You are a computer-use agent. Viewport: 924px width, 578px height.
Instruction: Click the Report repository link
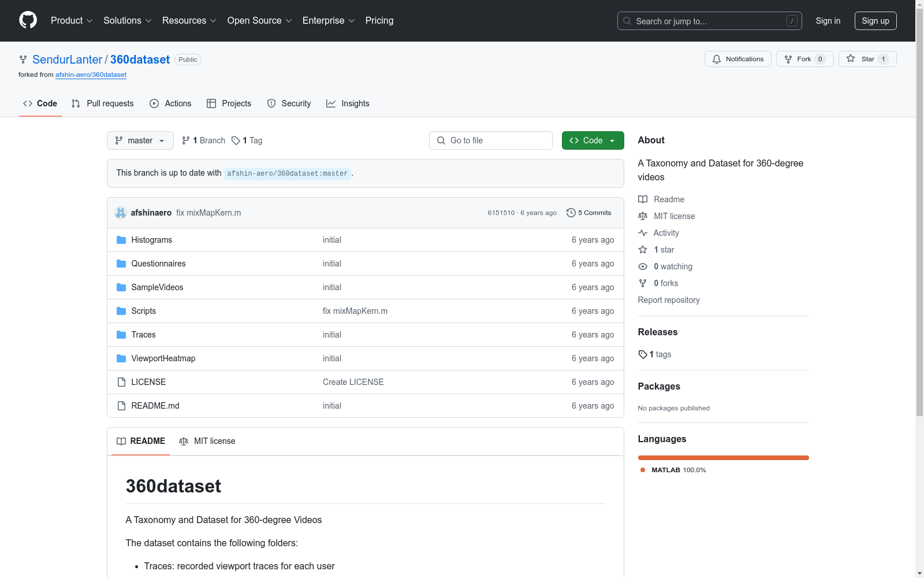(x=669, y=300)
